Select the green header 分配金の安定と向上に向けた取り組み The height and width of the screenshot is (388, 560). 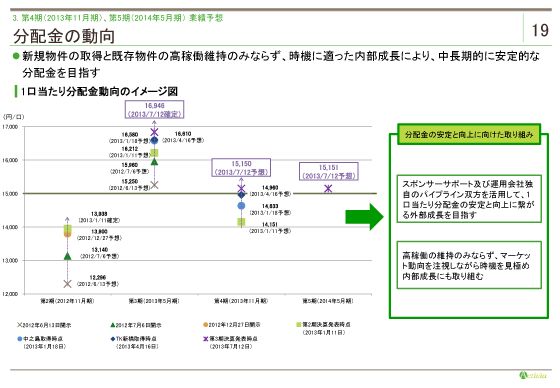469,134
